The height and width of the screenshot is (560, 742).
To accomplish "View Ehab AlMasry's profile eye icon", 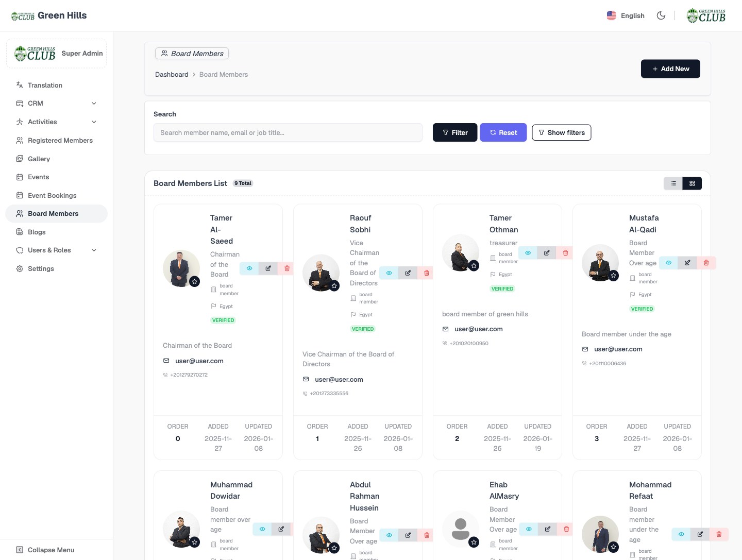I will click(529, 529).
